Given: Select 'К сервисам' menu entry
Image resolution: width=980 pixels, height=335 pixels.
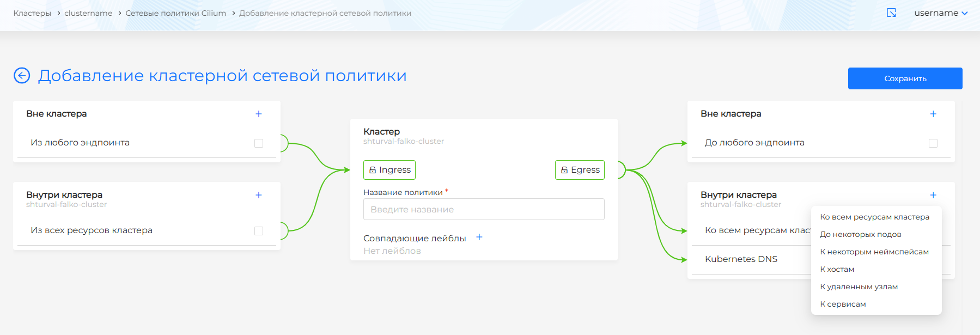Looking at the screenshot, I should pos(843,304).
